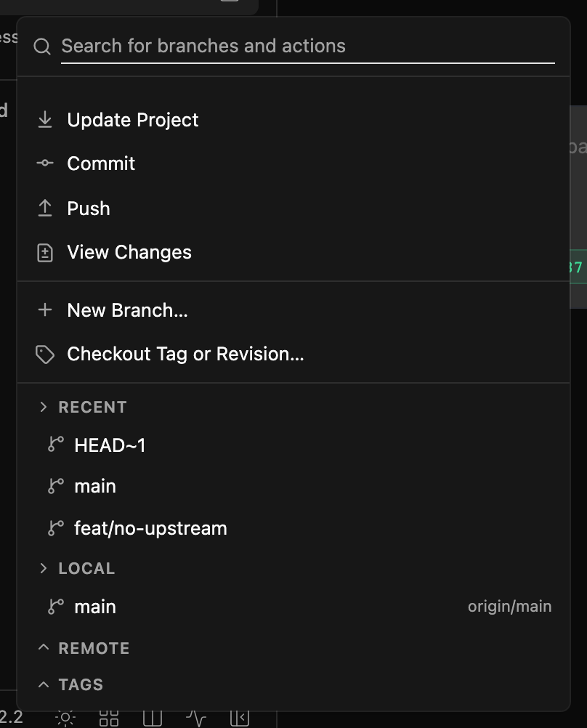Select the feat/no-upstream branch
587x728 pixels.
[293, 528]
